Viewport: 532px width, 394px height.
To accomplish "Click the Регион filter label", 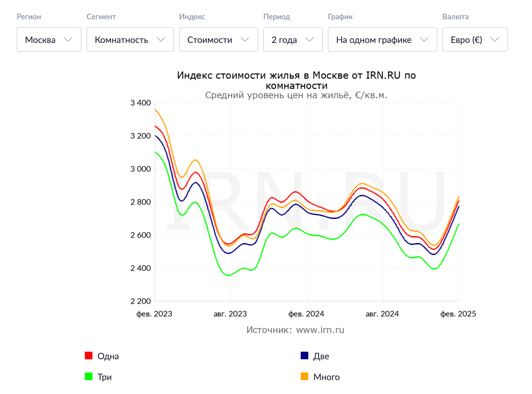I will click(29, 17).
